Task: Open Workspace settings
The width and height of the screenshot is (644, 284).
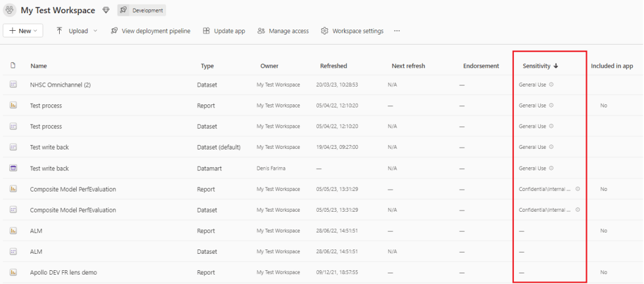Action: [352, 31]
